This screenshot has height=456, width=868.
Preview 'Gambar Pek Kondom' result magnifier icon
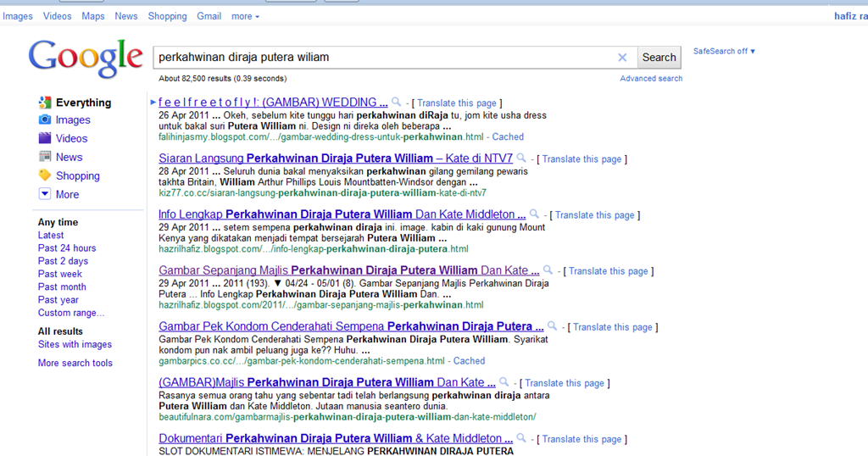pyautogui.click(x=552, y=325)
